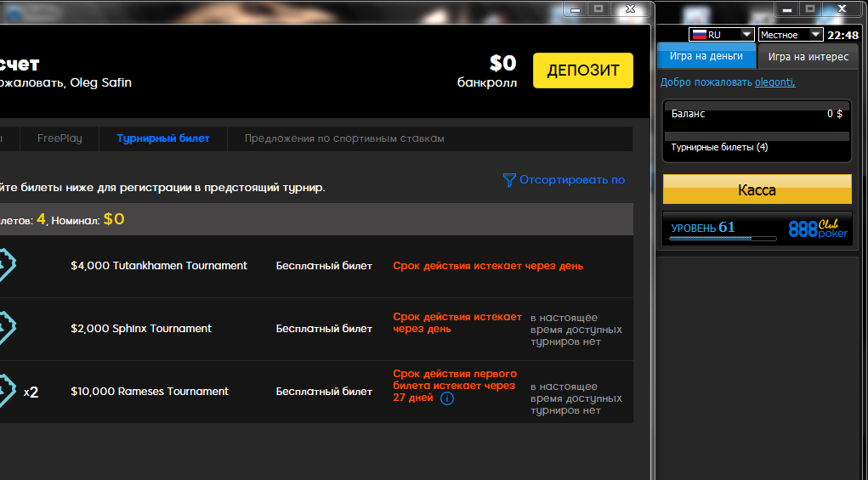
Task: Click Бесплатный билет in the Tutankhamen row
Action: click(325, 266)
